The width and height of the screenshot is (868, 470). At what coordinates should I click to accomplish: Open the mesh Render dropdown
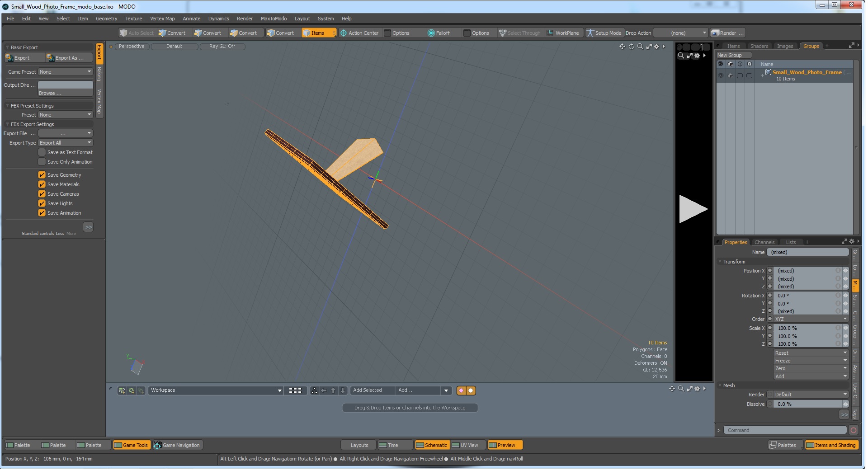[x=811, y=395]
